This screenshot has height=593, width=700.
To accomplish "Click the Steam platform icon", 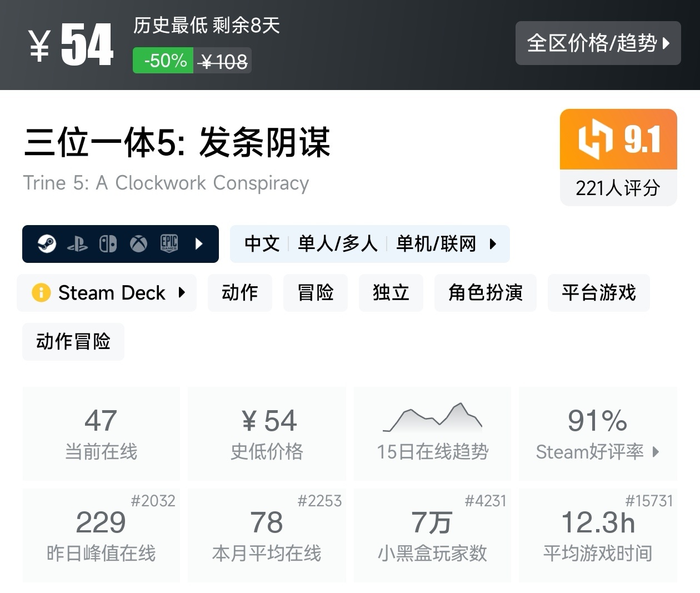I will tap(47, 243).
